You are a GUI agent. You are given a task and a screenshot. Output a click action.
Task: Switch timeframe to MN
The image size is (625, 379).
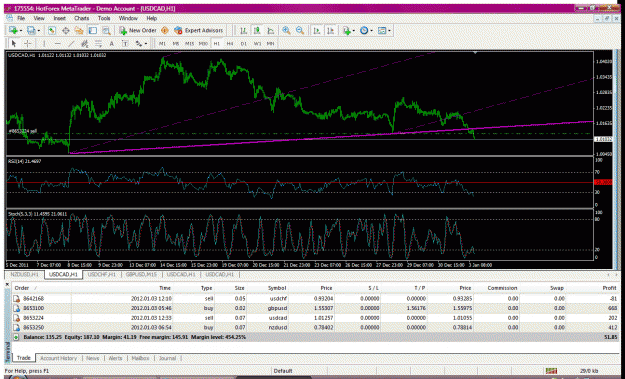click(270, 43)
